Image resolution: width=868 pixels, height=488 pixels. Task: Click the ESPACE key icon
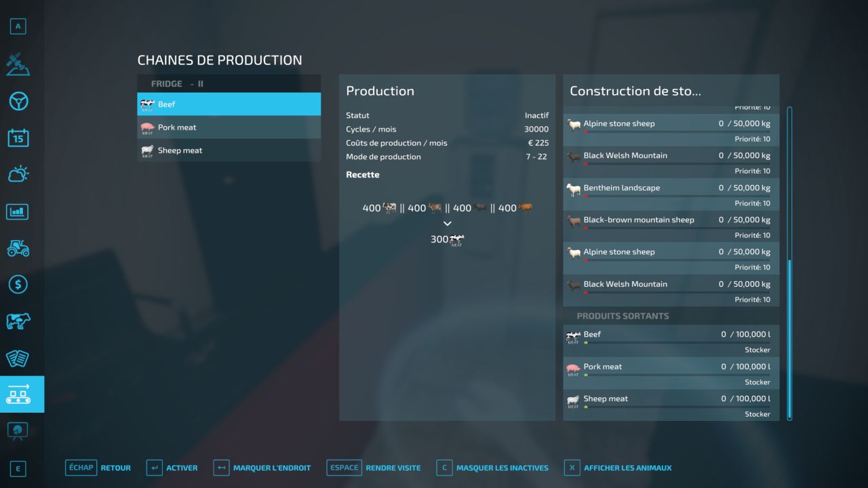point(344,468)
